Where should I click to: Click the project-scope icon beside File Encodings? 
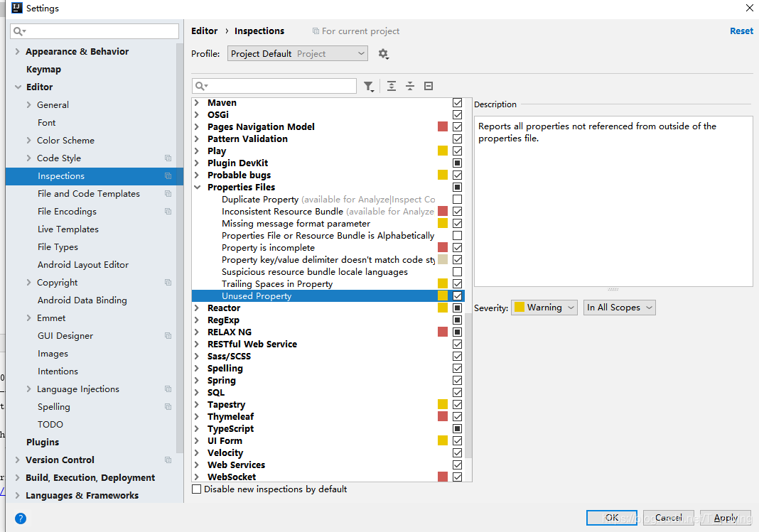click(168, 212)
